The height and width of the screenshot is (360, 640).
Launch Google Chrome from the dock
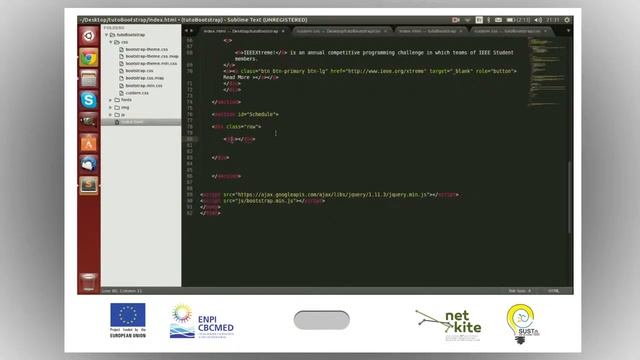point(89,58)
